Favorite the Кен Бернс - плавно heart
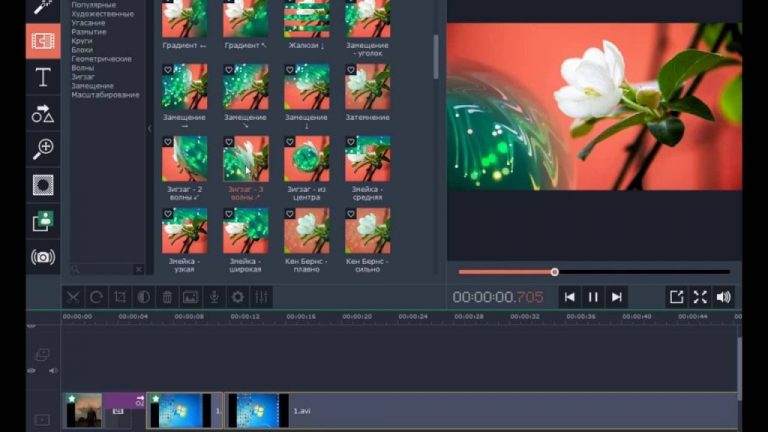768x432 pixels. (290, 214)
